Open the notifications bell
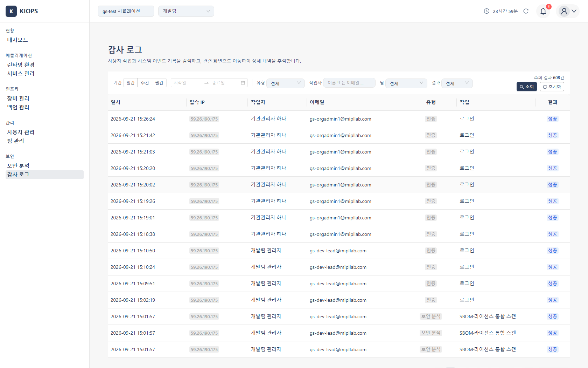The height and width of the screenshot is (368, 588). pos(543,11)
